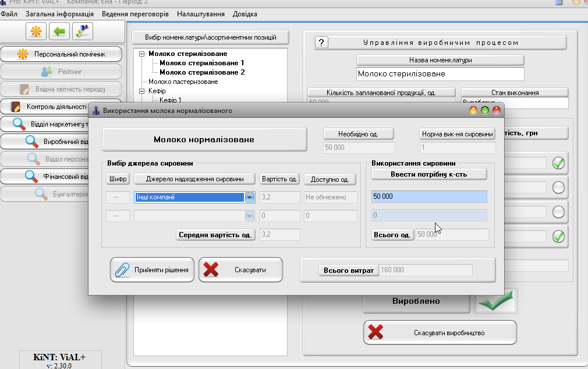Click the Всього витрат button

point(348,270)
